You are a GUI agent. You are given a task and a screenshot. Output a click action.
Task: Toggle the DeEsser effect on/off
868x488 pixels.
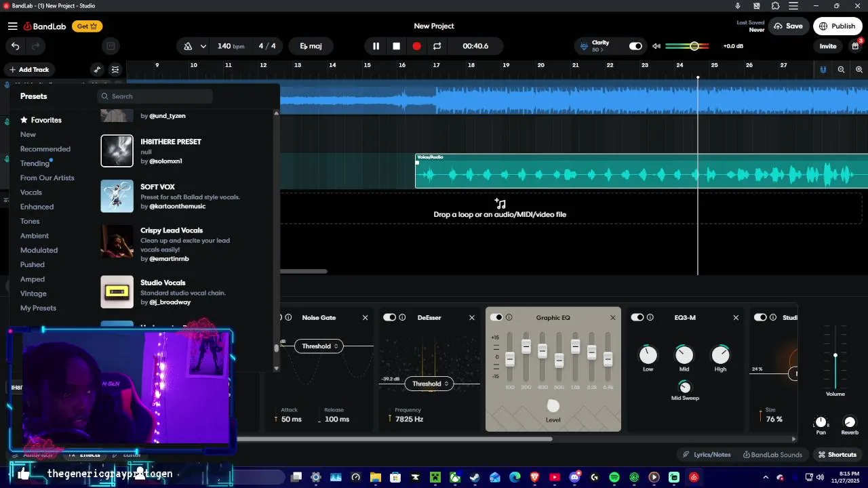pos(389,317)
